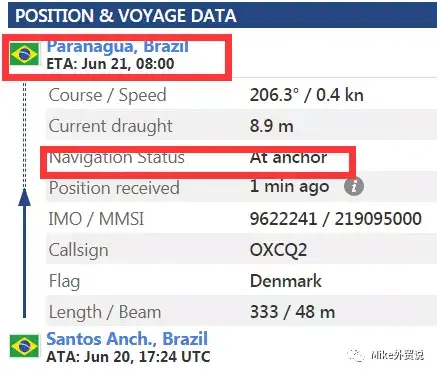The height and width of the screenshot is (374, 437).
Task: Click the Navigation Status row label
Action: (117, 157)
